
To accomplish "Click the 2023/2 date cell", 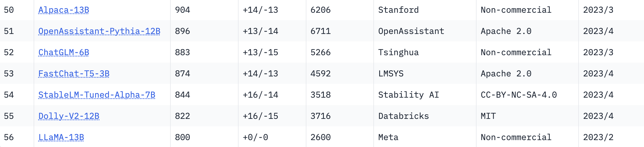I will pos(598,137).
